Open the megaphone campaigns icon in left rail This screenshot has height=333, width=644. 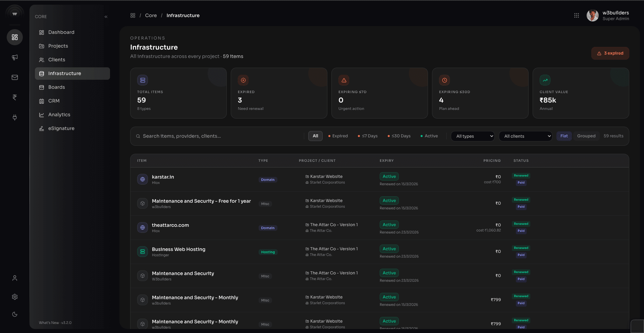pos(15,57)
